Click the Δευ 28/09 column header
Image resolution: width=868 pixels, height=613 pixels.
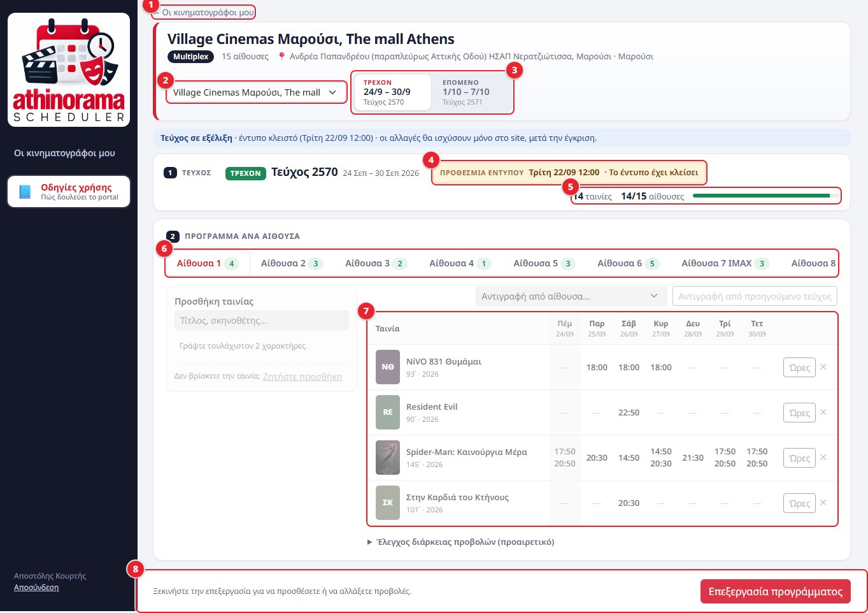(x=693, y=328)
